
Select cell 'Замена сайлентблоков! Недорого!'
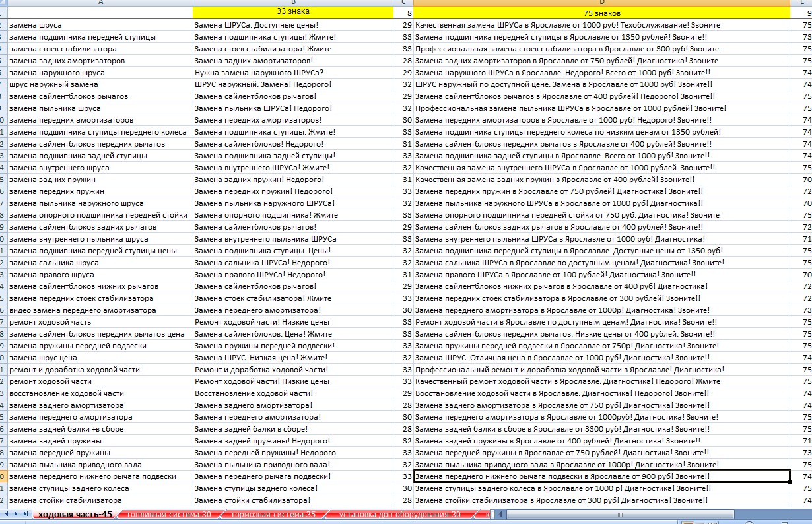click(292, 144)
